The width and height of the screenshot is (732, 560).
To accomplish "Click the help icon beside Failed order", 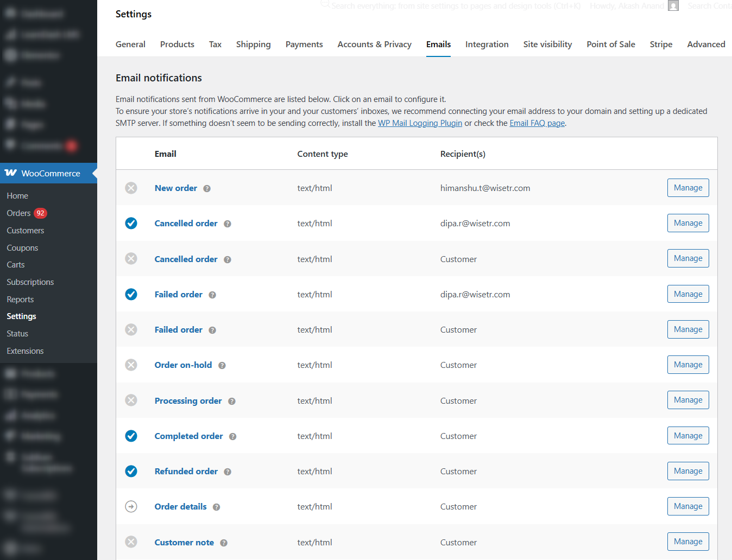I will (212, 295).
